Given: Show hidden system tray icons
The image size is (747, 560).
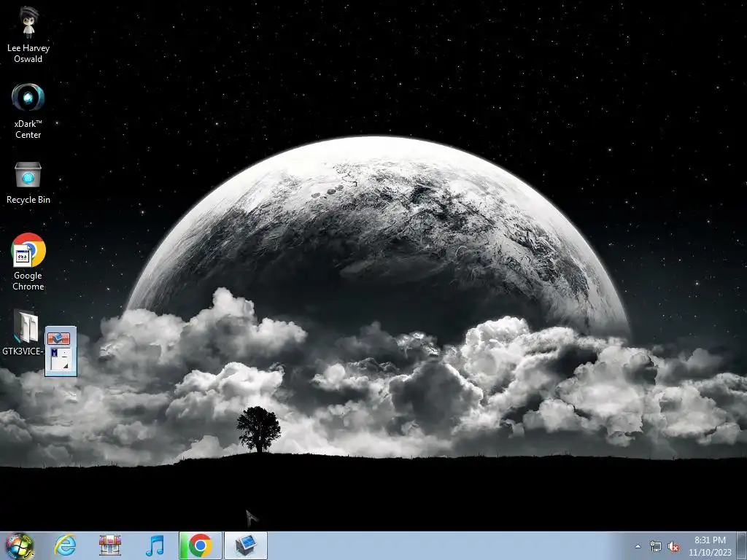Looking at the screenshot, I should pos(638,547).
